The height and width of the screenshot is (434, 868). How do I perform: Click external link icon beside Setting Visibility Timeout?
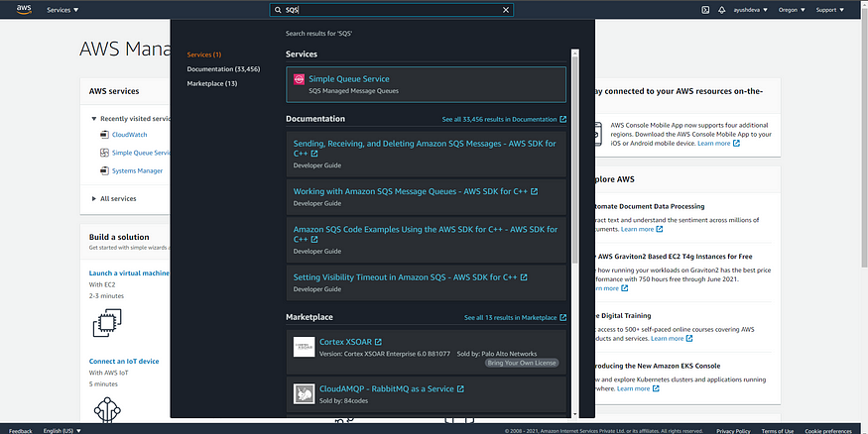click(x=524, y=277)
